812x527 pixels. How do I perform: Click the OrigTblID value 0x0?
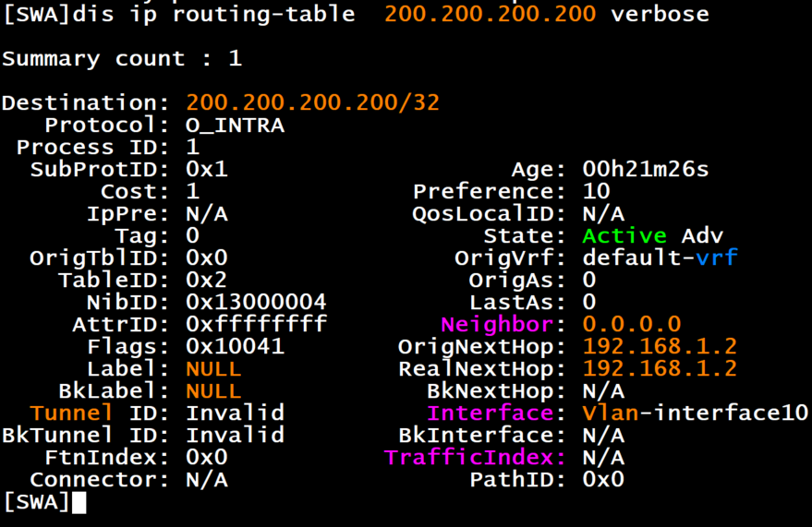tap(207, 258)
